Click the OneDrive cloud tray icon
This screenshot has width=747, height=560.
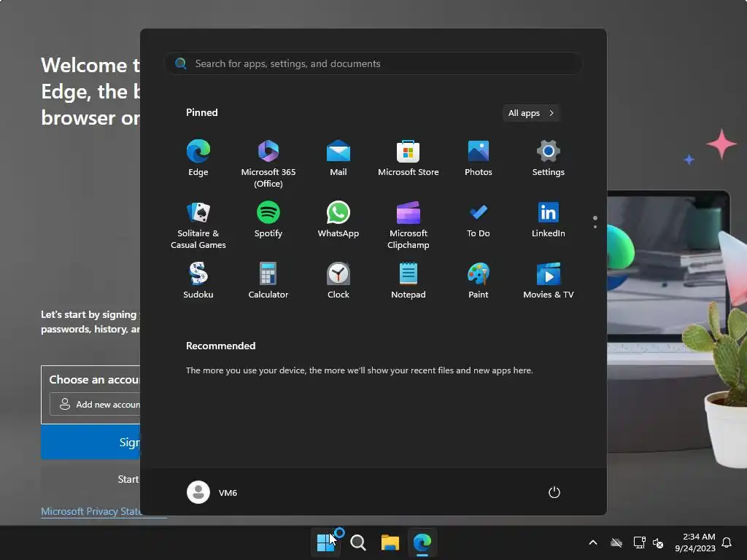click(x=616, y=542)
